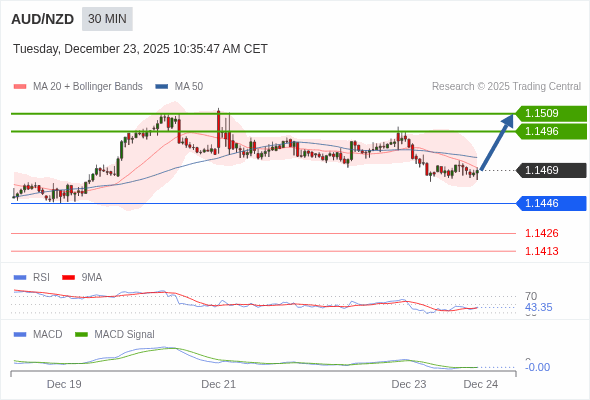This screenshot has width=590, height=400.
Task: Click the 9MA legend label
Action: coord(91,278)
